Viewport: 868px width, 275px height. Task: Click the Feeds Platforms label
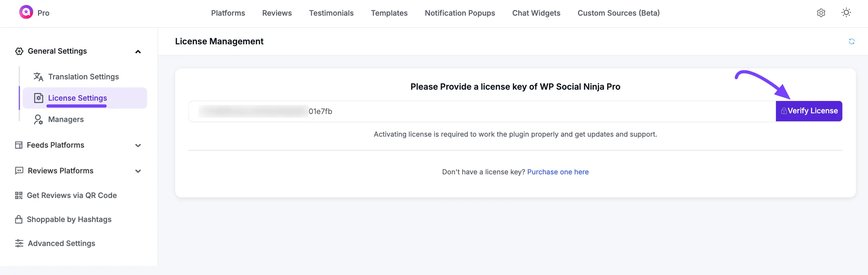click(55, 145)
